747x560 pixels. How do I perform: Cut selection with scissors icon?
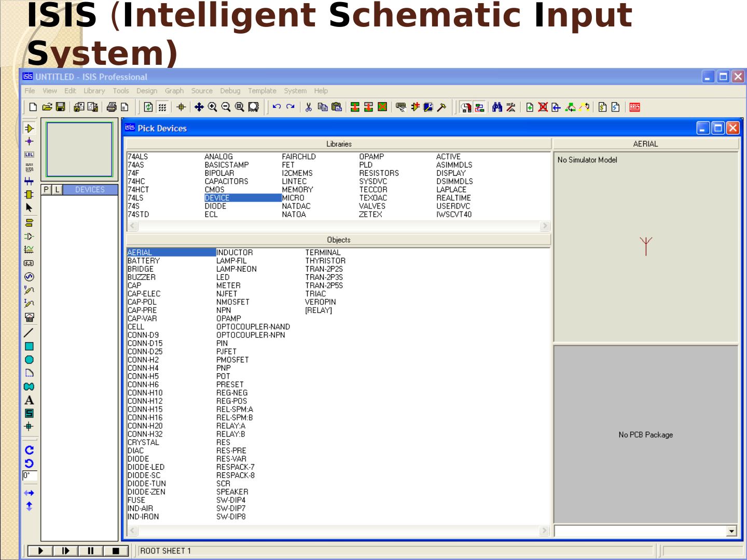click(x=309, y=107)
